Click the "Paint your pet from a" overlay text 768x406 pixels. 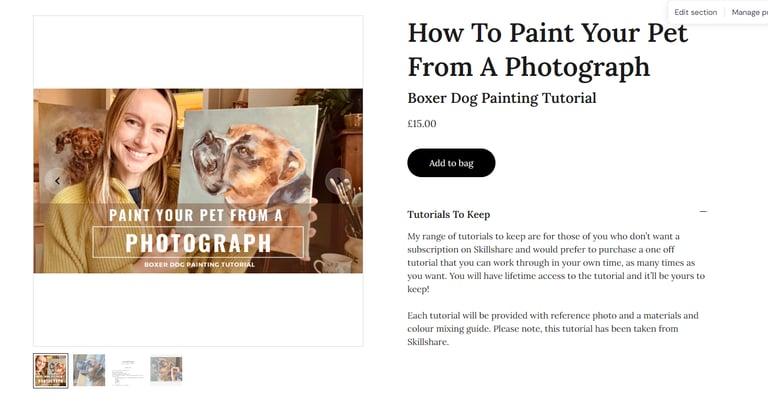[x=196, y=215]
